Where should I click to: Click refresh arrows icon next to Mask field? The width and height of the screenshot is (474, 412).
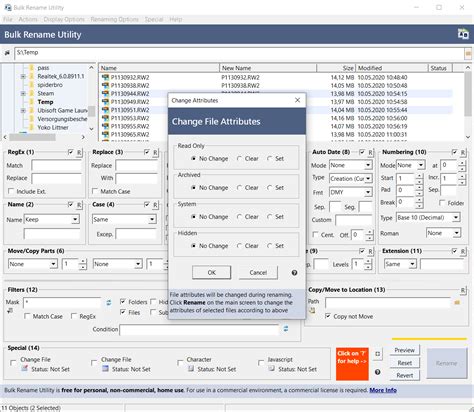click(x=109, y=303)
